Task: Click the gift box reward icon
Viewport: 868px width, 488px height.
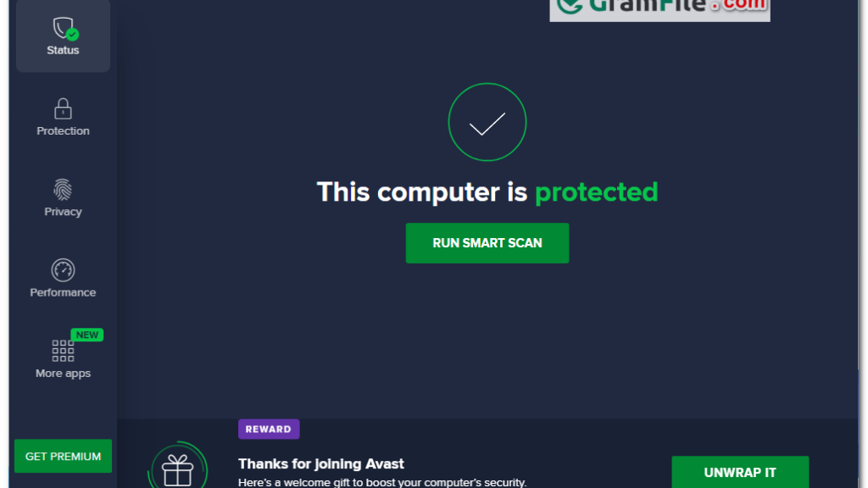Action: point(178,468)
